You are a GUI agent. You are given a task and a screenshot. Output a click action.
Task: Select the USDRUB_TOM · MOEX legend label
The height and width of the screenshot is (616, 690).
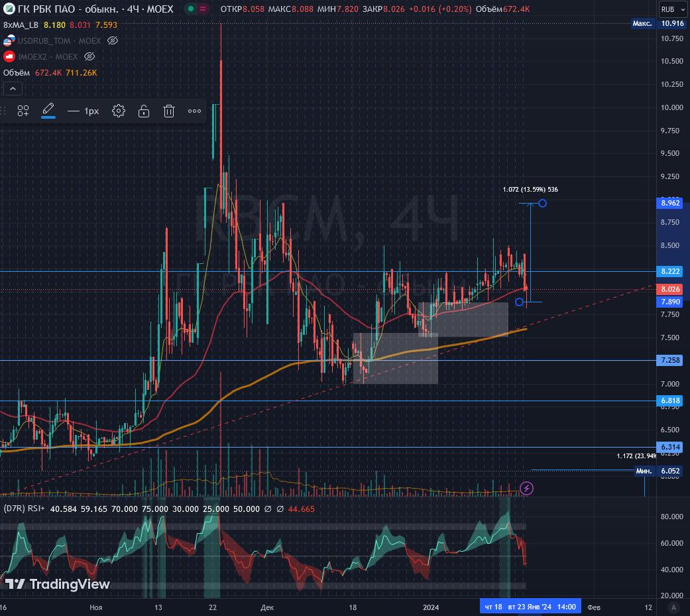click(x=60, y=41)
